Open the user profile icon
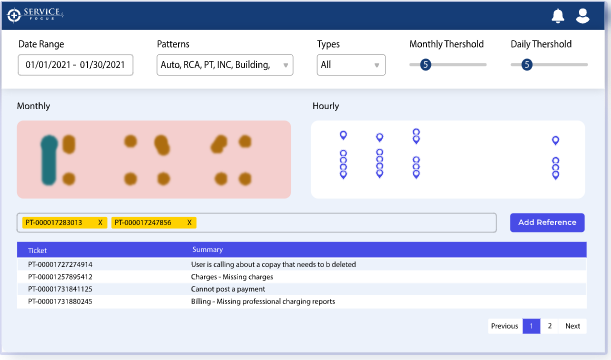 click(x=582, y=16)
